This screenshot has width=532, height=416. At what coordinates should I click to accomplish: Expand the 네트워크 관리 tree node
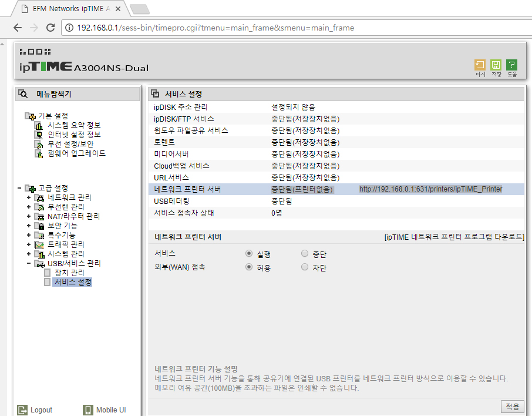[29, 197]
